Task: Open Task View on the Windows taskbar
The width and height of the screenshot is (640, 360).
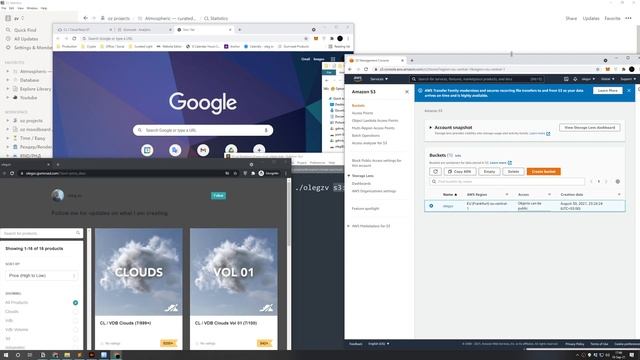Action: [30, 355]
